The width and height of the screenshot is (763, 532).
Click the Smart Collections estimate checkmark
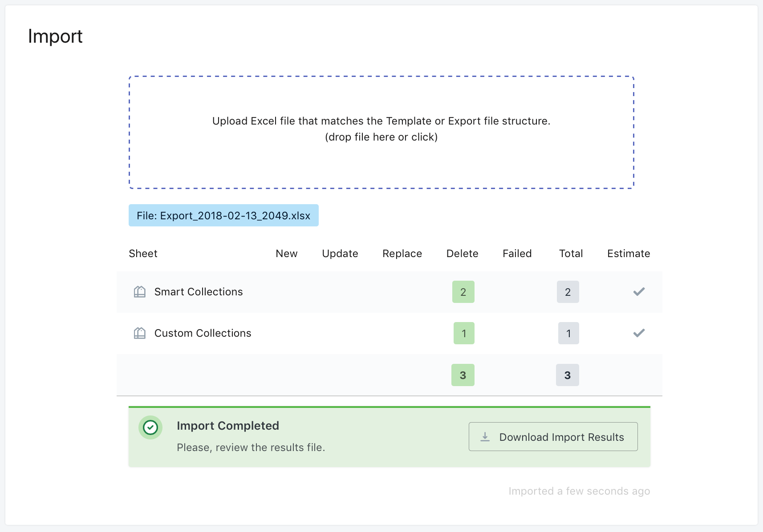click(x=639, y=292)
